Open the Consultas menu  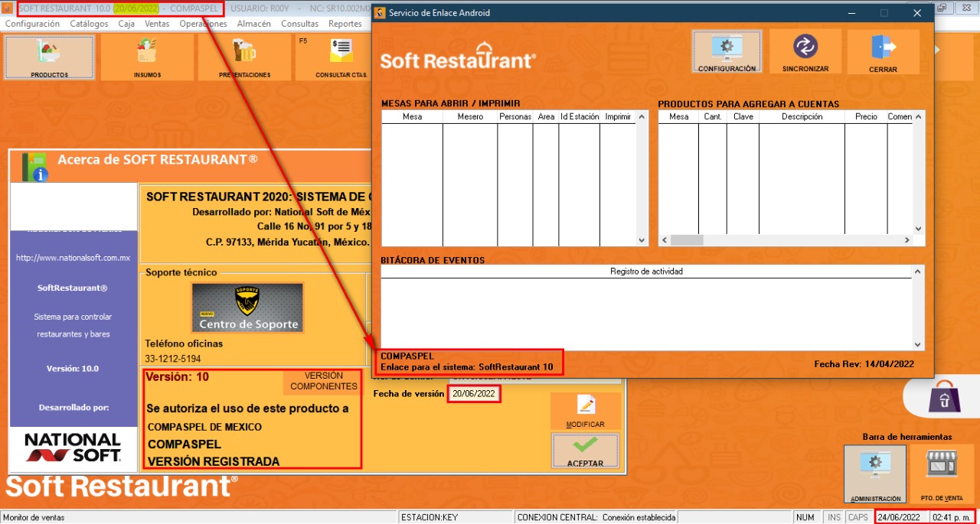click(300, 24)
